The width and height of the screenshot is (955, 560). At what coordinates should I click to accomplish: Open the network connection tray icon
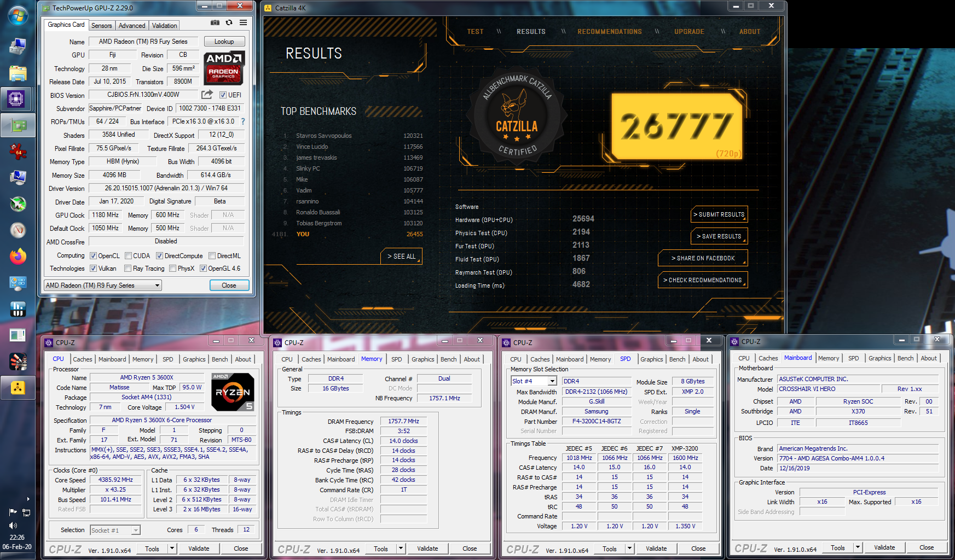coord(26,512)
